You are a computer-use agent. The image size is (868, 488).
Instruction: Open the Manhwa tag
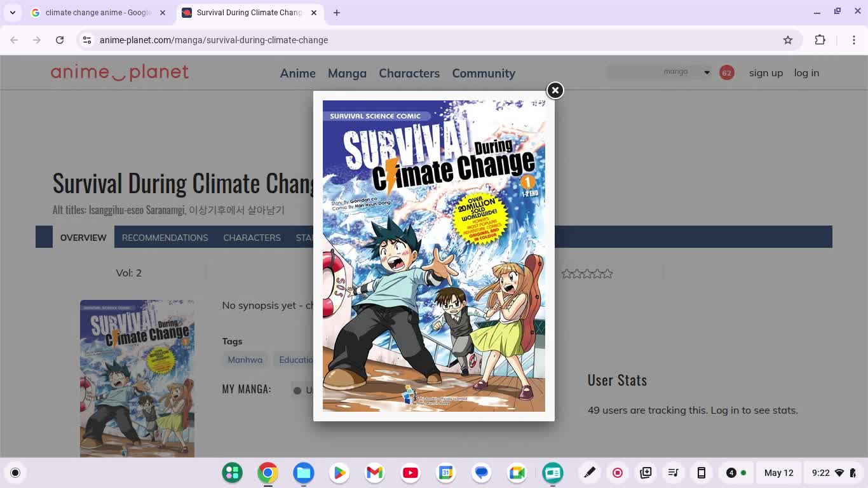point(245,360)
